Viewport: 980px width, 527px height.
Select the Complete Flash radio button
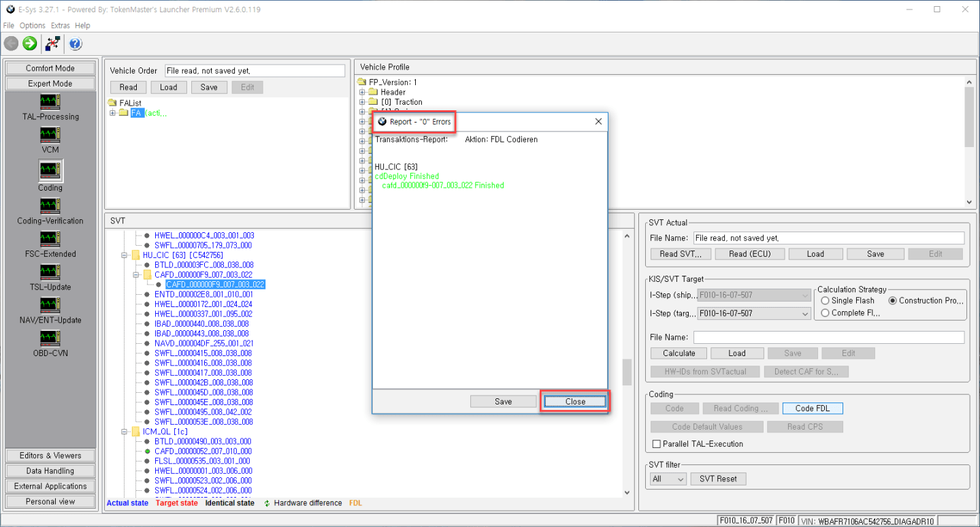point(825,313)
